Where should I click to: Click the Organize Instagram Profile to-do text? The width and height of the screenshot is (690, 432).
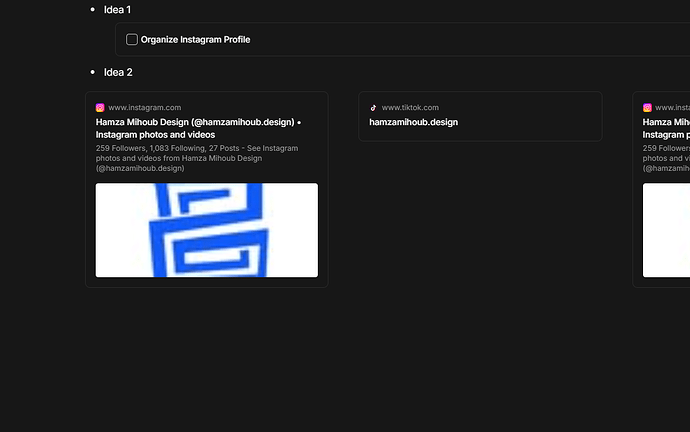[x=195, y=40]
